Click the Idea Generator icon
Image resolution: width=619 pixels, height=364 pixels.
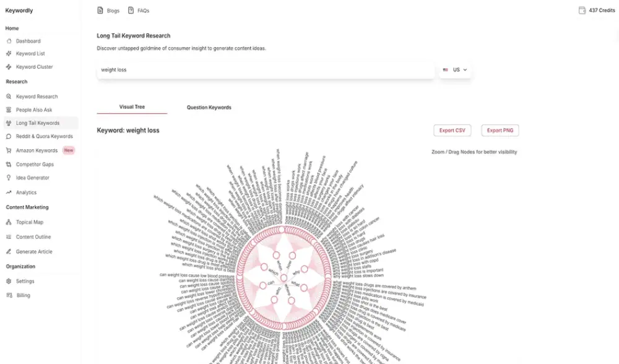click(x=9, y=178)
